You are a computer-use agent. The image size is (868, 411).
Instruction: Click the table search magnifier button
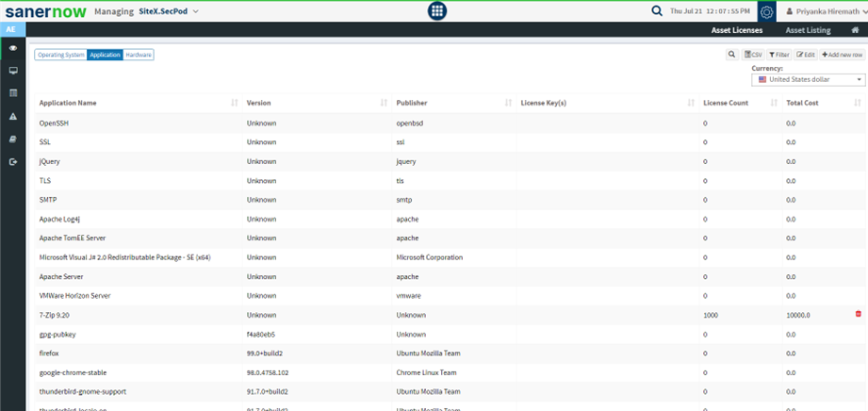pyautogui.click(x=732, y=55)
